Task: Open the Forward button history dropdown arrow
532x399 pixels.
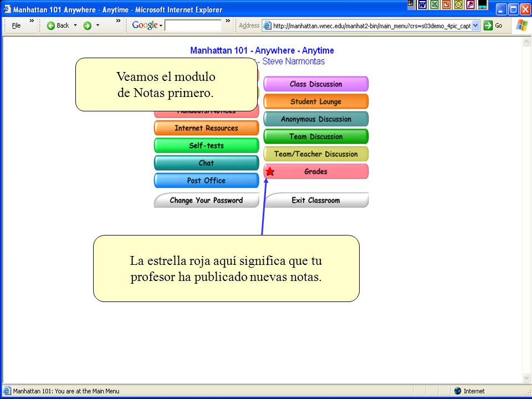Action: pos(98,25)
